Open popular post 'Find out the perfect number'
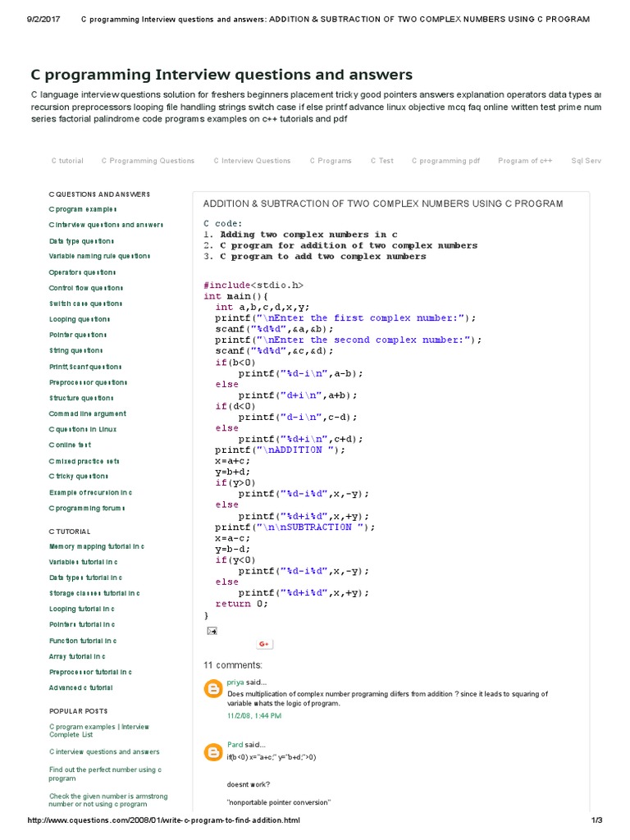The height and width of the screenshot is (840, 630). click(x=105, y=774)
